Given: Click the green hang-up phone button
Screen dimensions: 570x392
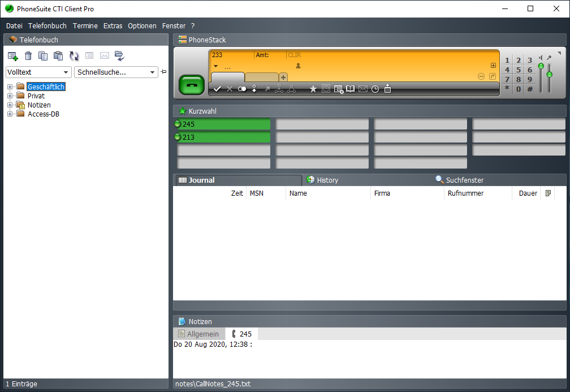Looking at the screenshot, I should pyautogui.click(x=191, y=84).
